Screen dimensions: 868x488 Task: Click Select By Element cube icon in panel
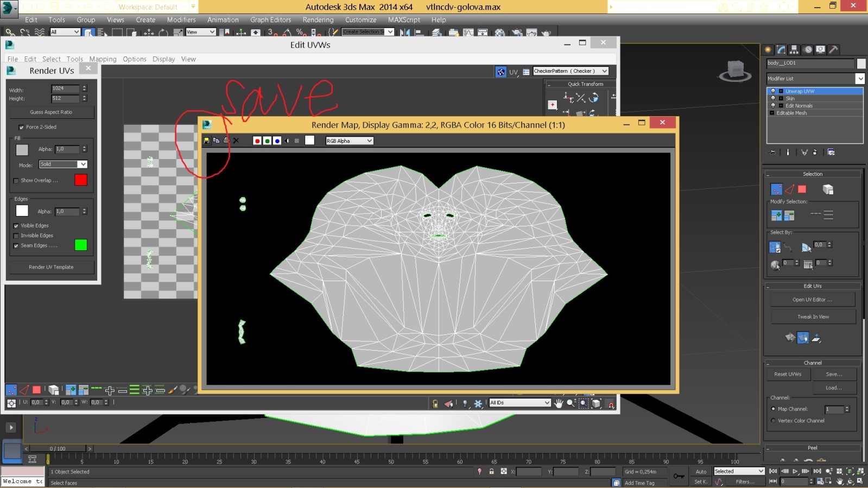[828, 189]
